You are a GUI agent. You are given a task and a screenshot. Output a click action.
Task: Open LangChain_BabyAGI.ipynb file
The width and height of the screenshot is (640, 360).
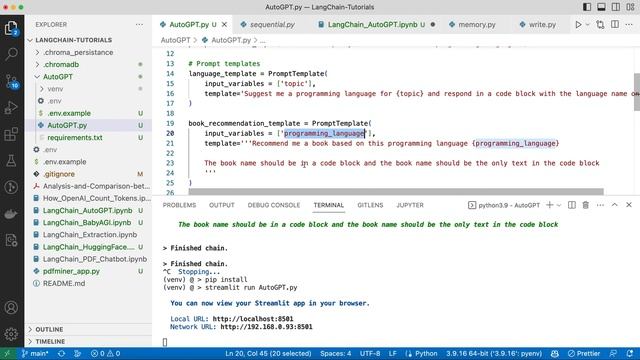point(88,222)
